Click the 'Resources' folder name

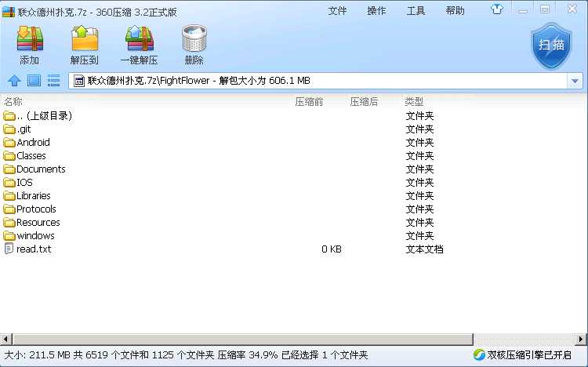38,223
